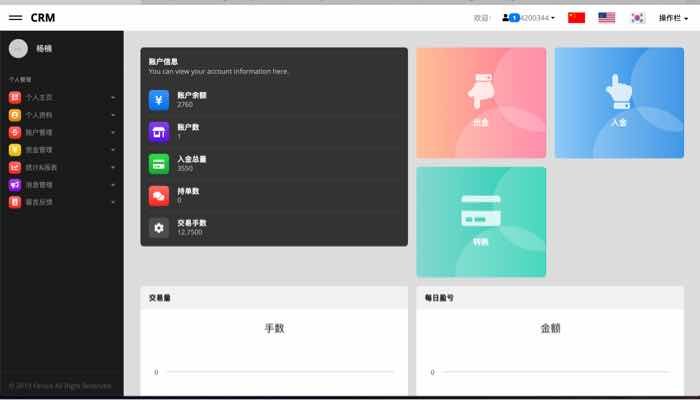Expand the 留言反馈 menu arrow

pyautogui.click(x=113, y=202)
